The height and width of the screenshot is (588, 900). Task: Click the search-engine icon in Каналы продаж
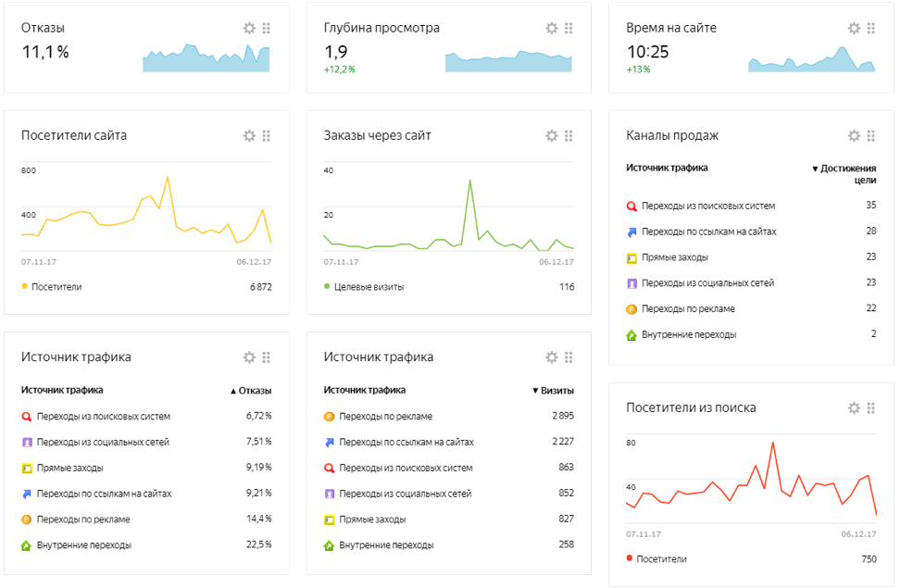[631, 206]
